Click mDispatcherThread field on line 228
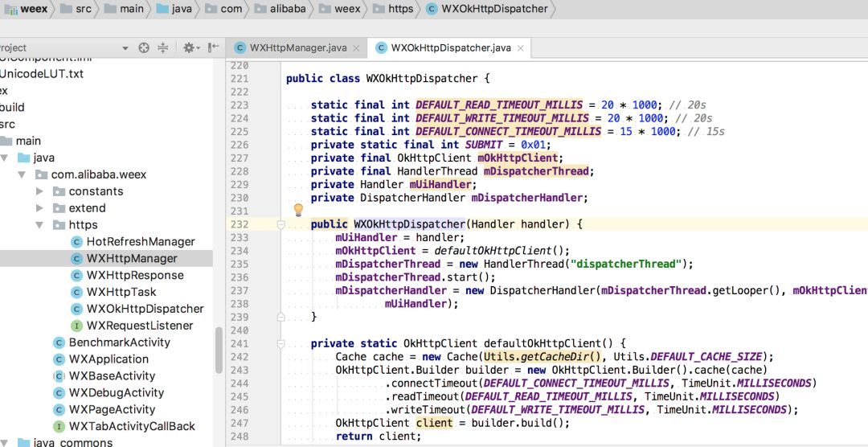 coord(536,171)
